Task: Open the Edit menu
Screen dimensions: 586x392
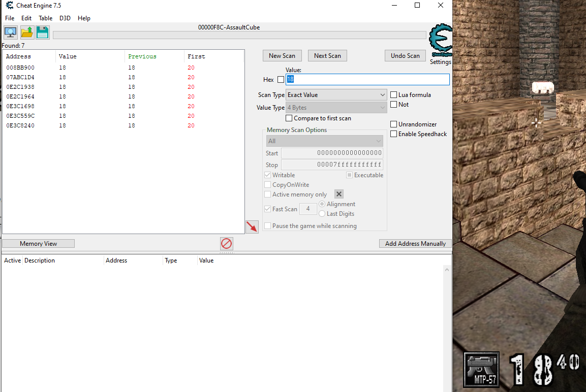Action: click(26, 18)
